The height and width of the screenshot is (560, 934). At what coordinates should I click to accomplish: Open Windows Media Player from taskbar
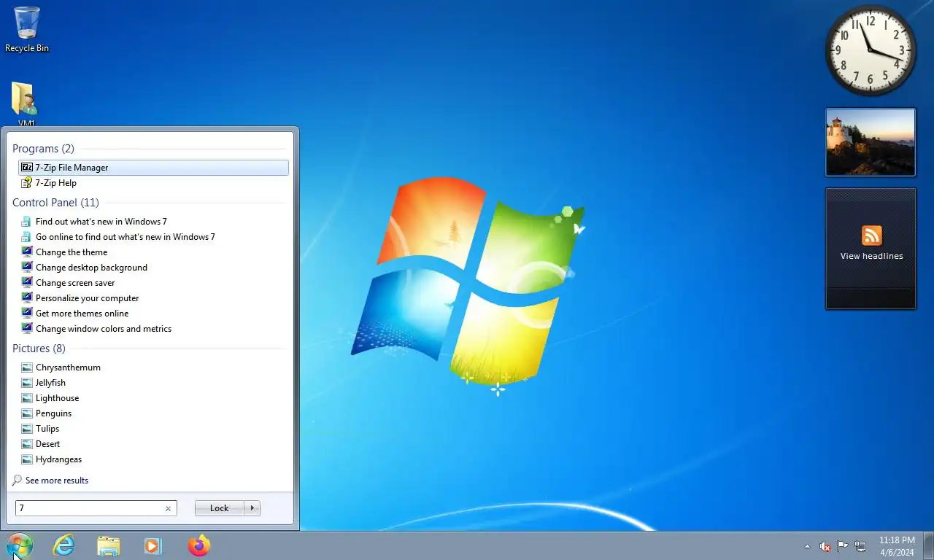pos(153,545)
